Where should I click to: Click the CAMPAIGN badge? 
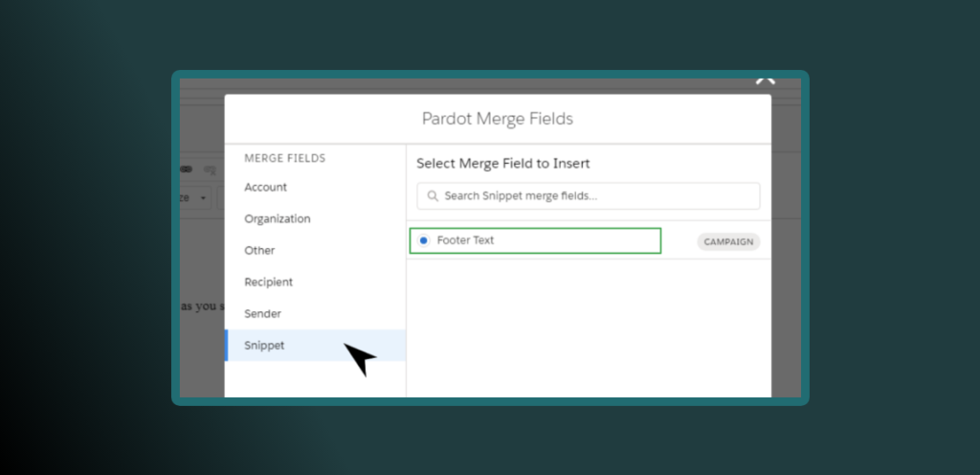tap(727, 242)
